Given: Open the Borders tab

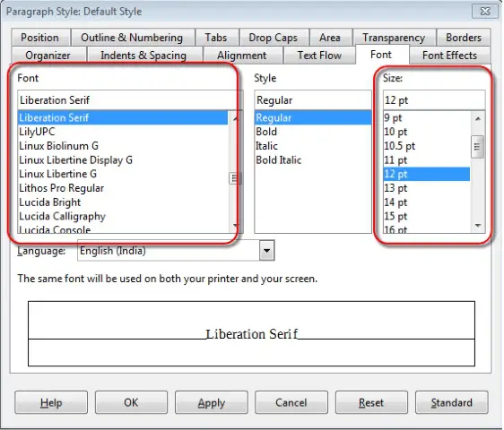Looking at the screenshot, I should pos(464,38).
